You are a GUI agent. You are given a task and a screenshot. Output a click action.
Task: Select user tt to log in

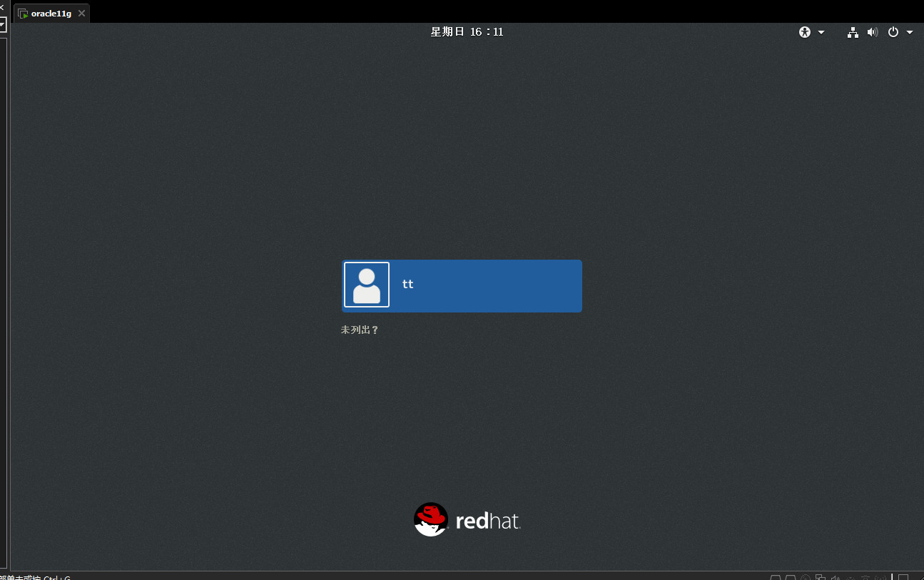tap(485, 285)
